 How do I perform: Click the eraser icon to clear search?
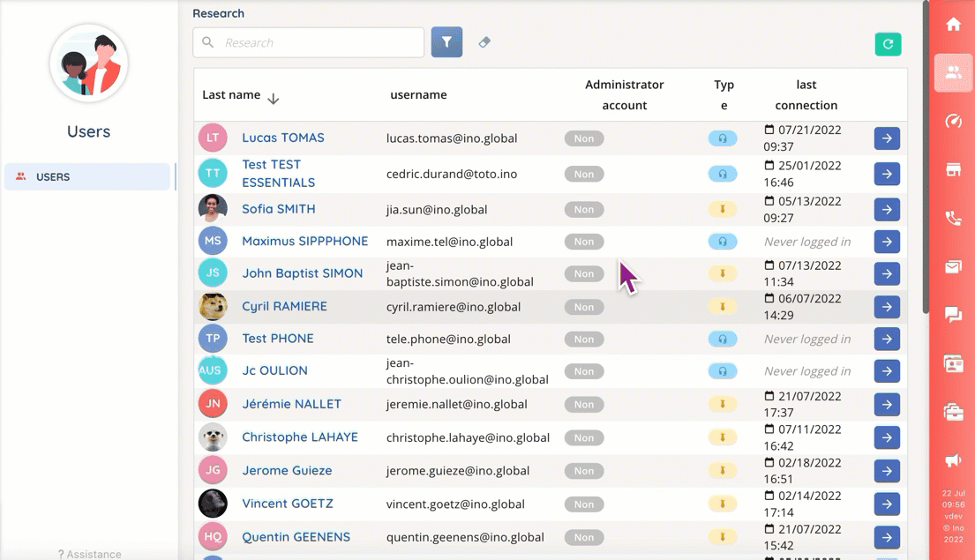(x=484, y=42)
